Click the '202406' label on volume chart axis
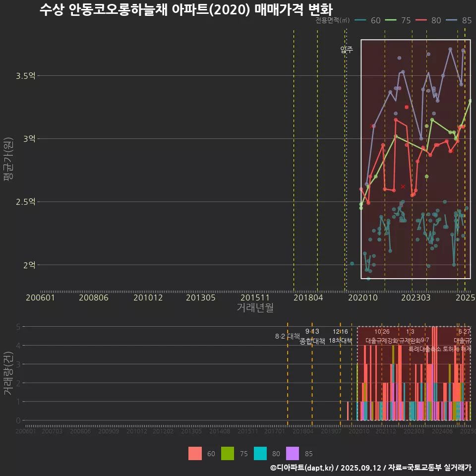 coord(442,431)
